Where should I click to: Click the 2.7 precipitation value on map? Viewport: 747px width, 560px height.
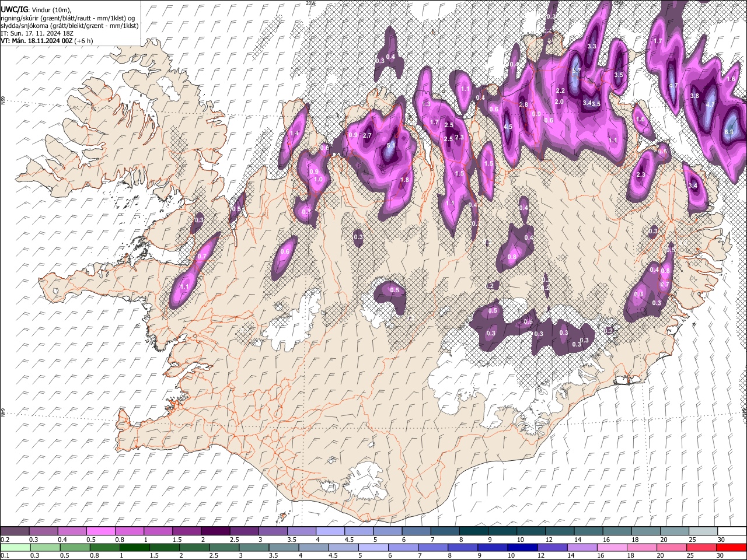[367, 135]
